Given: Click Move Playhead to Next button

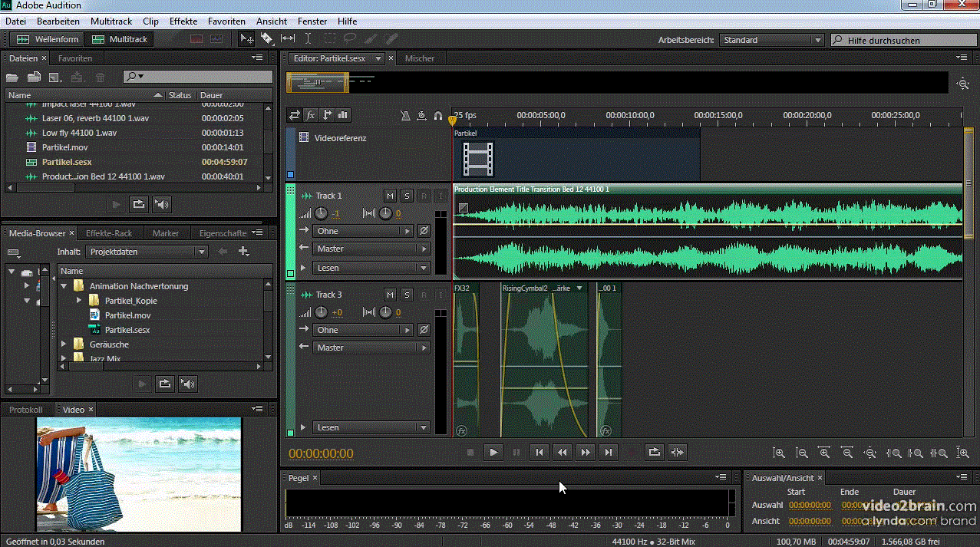Looking at the screenshot, I should coord(609,453).
